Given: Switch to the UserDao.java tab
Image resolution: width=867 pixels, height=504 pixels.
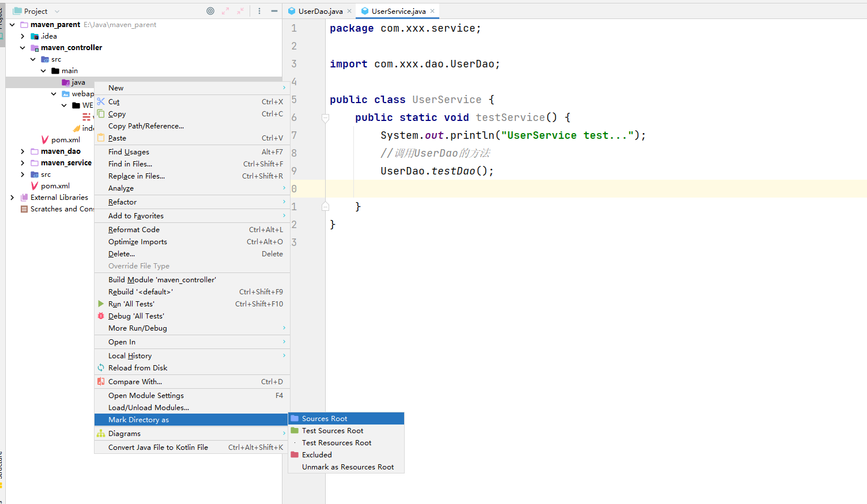Looking at the screenshot, I should pos(321,11).
